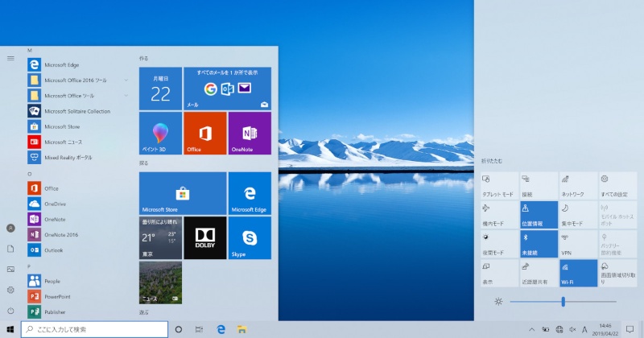Click 折りたたむ to collapse quick actions
Screen dimensions: 644x338
(490, 162)
